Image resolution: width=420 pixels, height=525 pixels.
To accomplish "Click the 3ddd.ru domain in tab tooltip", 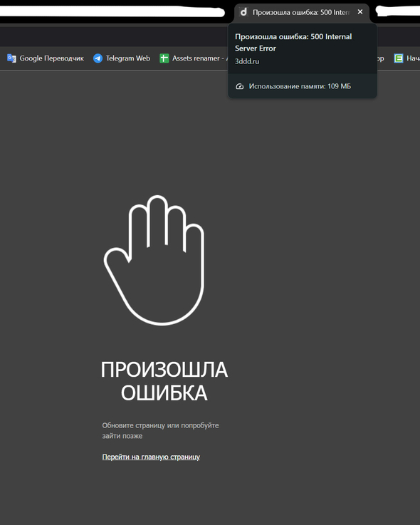I will (247, 61).
